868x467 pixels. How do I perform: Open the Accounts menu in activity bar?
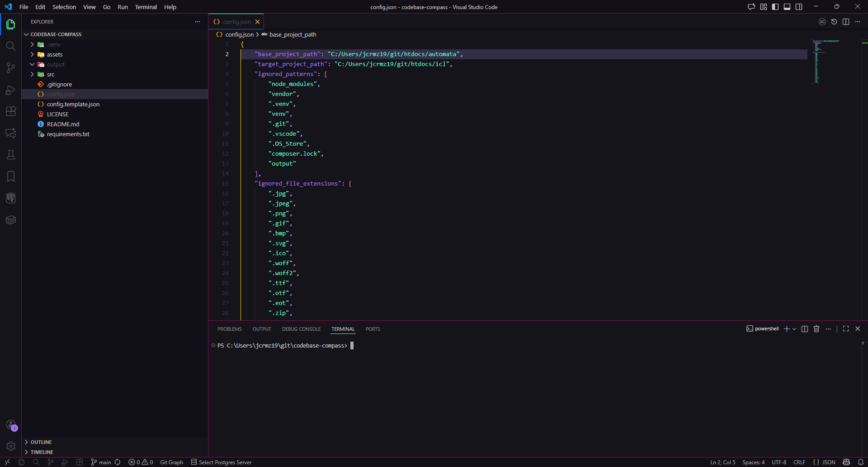[11, 425]
